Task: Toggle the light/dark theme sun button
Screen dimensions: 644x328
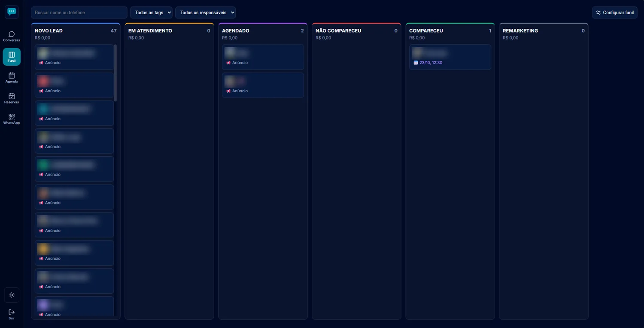Action: pyautogui.click(x=12, y=295)
